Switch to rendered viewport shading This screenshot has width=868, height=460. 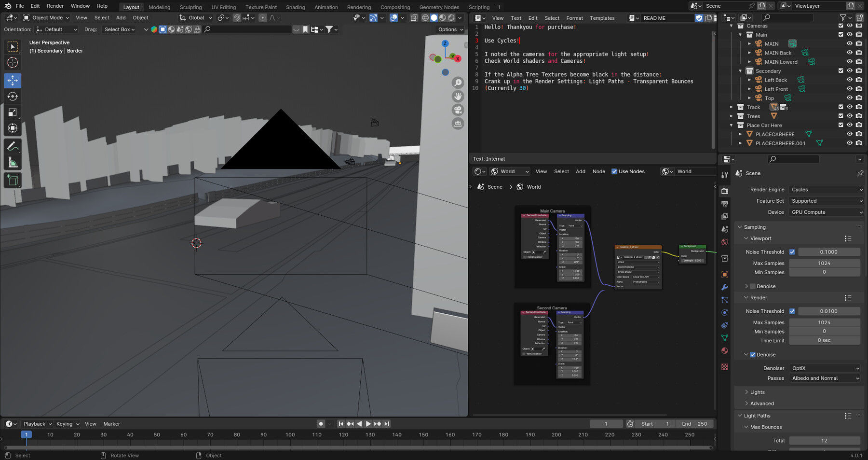click(x=451, y=18)
